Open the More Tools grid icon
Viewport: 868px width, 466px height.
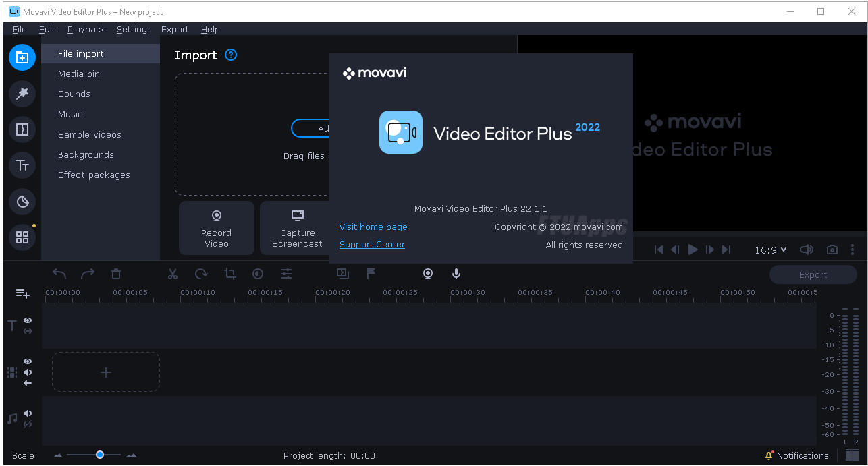[22, 237]
